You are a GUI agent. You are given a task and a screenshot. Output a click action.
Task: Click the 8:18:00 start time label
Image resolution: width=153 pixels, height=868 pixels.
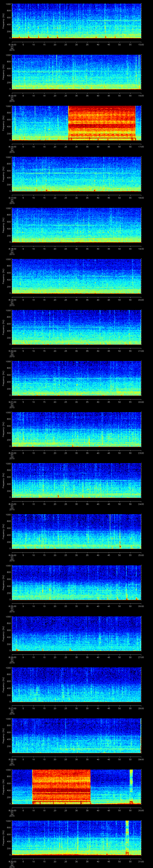click(12, 248)
